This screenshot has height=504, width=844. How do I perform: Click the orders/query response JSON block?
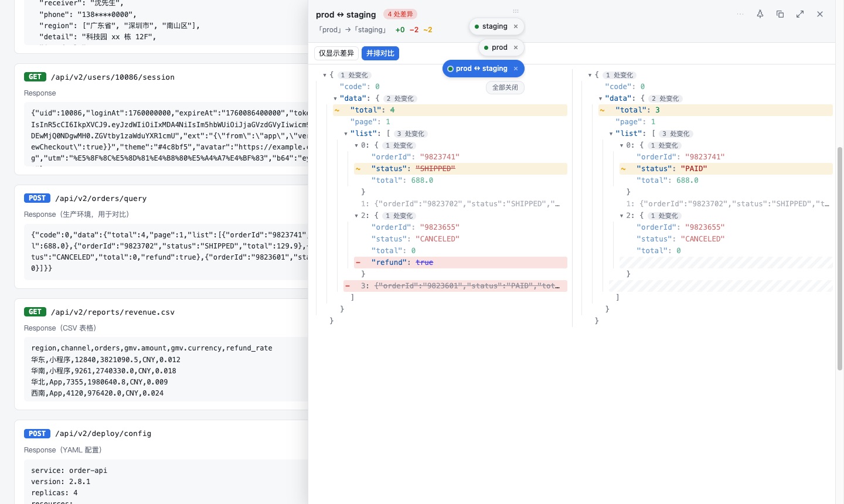[x=166, y=251]
